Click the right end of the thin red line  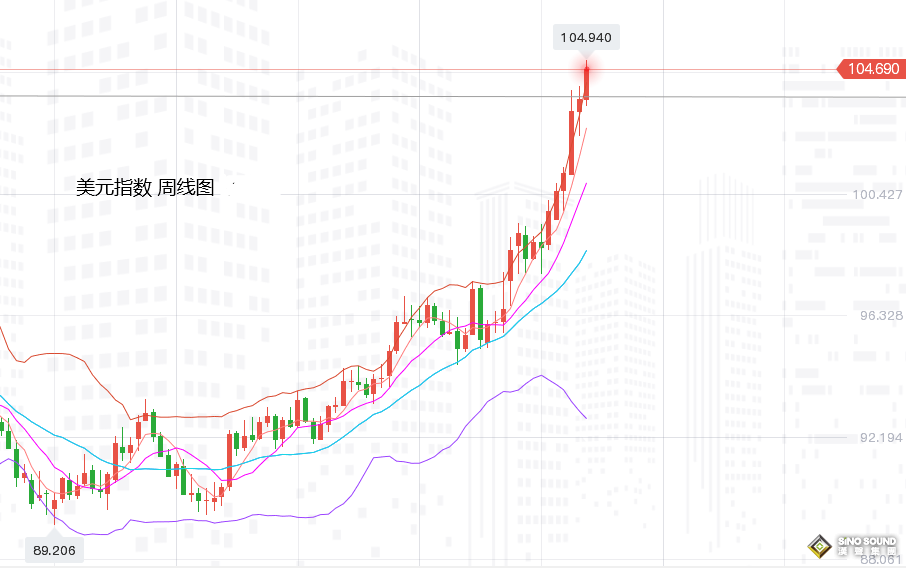(586, 128)
